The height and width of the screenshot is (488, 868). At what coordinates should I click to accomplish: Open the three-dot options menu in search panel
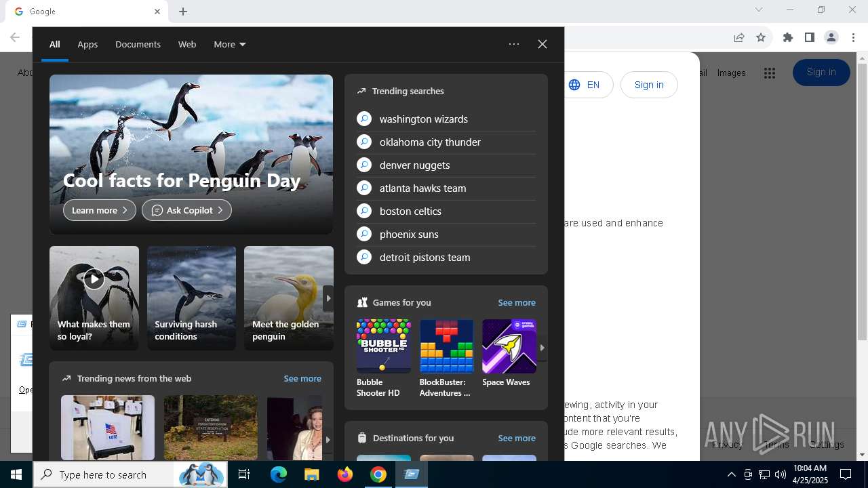[x=514, y=44]
